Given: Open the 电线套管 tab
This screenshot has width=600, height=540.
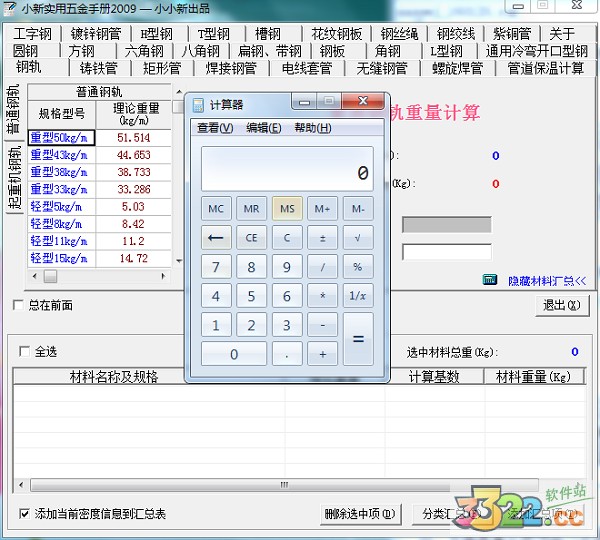Looking at the screenshot, I should click(x=307, y=68).
